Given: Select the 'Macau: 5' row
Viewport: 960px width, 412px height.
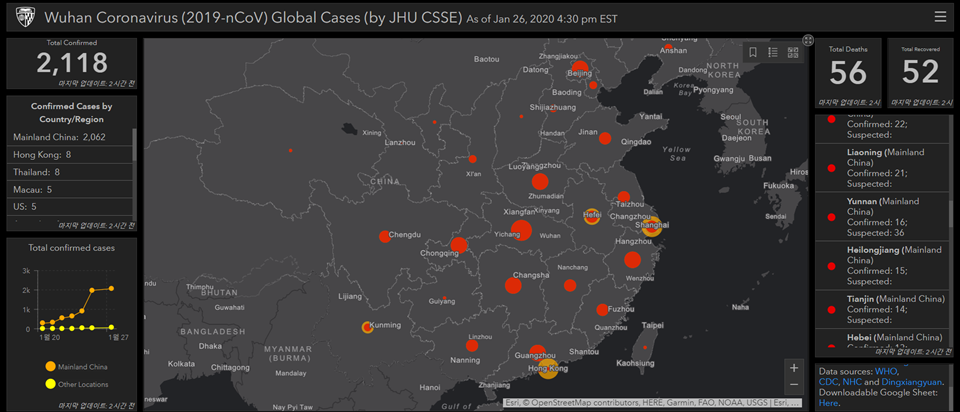Looking at the screenshot, I should 70,190.
